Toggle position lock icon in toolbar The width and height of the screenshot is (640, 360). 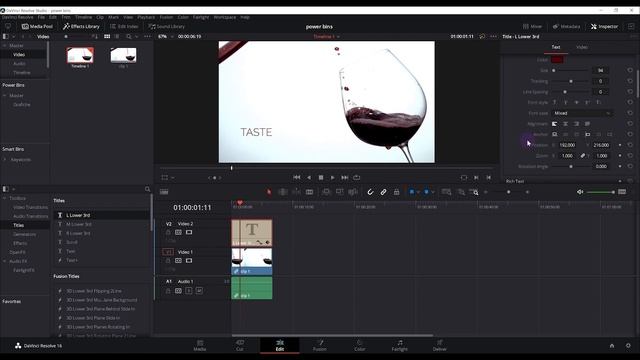click(396, 192)
